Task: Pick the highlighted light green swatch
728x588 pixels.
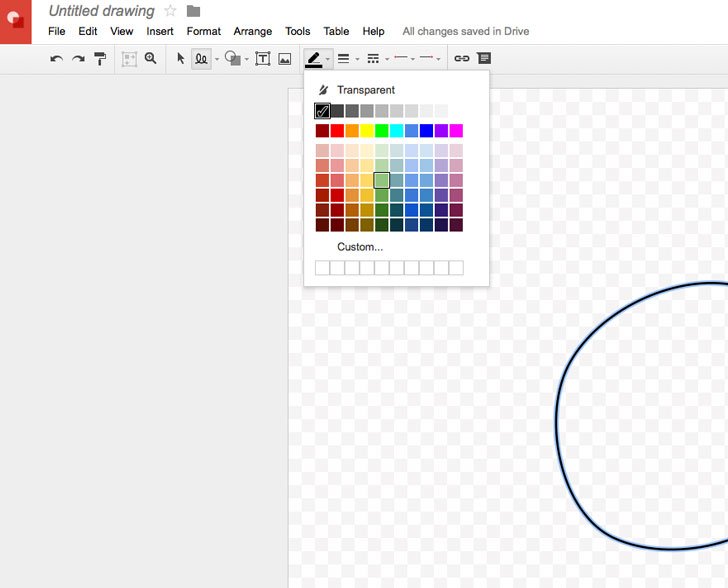Action: [x=382, y=180]
